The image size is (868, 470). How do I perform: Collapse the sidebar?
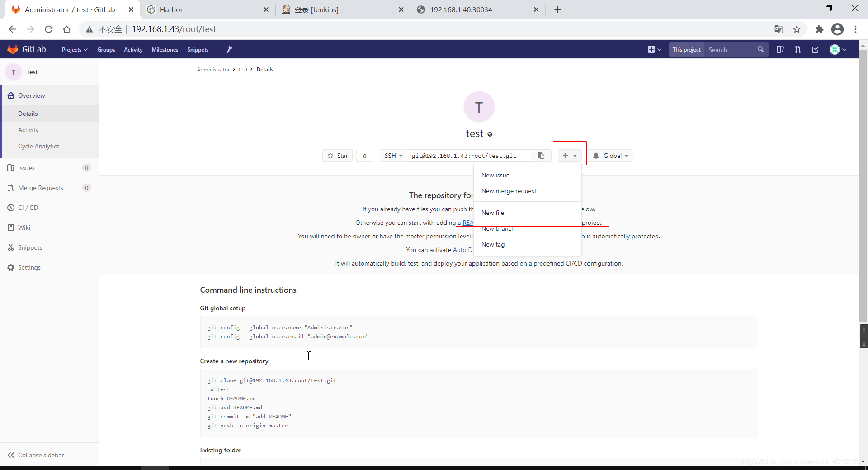50,455
